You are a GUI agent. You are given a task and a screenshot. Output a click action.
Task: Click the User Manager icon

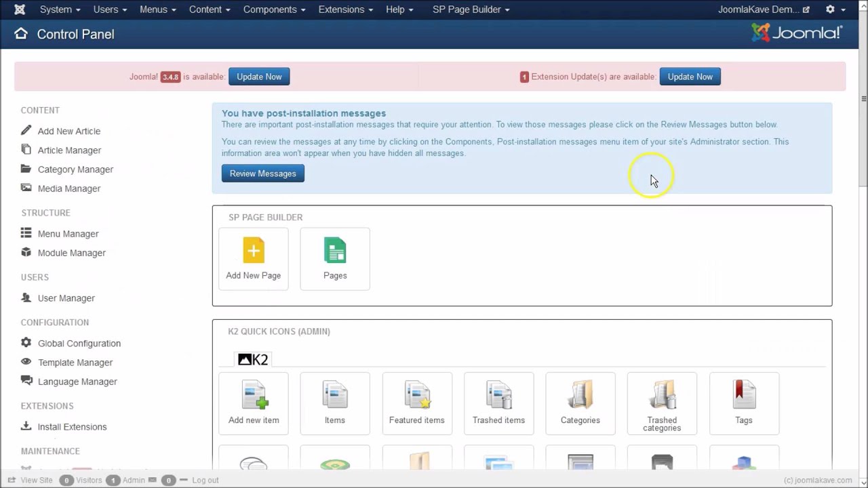26,297
